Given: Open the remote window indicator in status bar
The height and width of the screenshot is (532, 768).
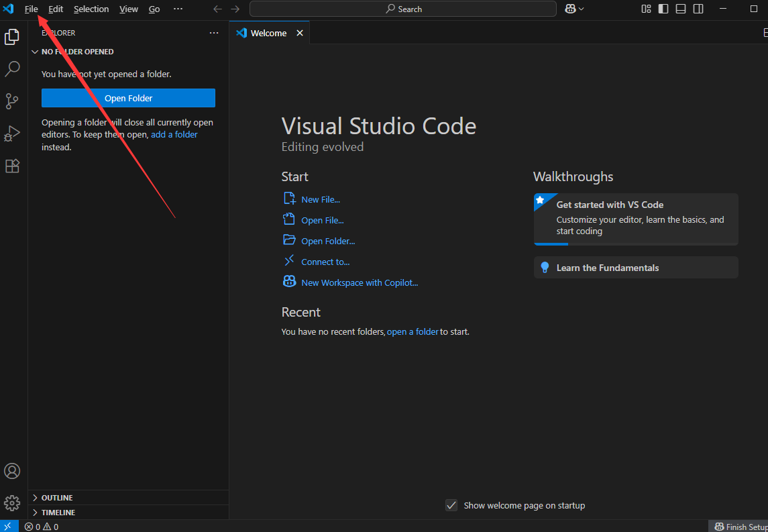Looking at the screenshot, I should click(x=9, y=527).
